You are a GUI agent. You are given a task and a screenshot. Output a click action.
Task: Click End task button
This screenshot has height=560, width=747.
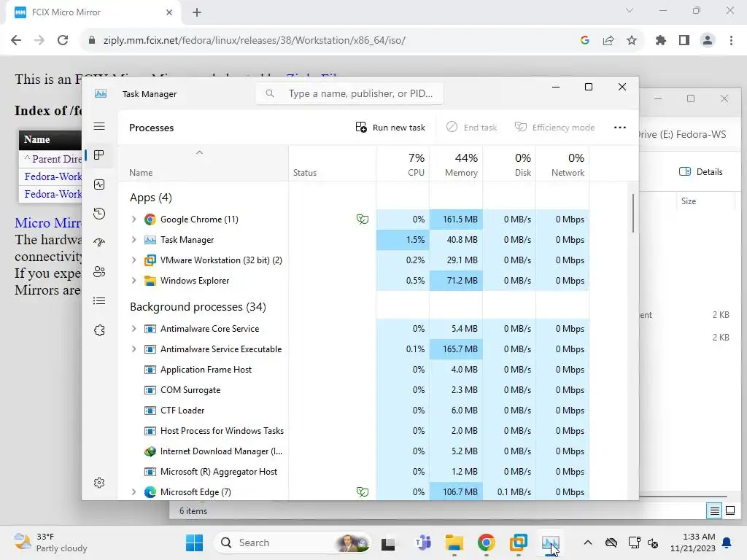click(x=472, y=128)
